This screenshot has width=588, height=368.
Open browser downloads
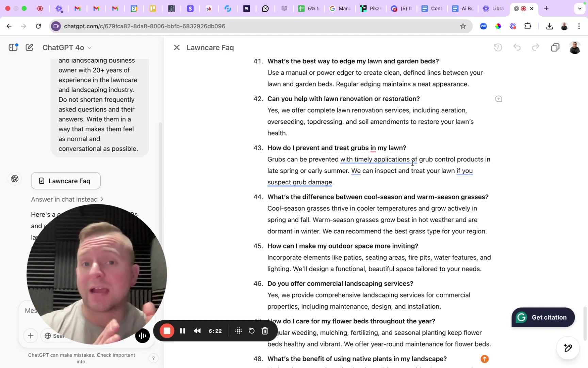[x=549, y=26]
